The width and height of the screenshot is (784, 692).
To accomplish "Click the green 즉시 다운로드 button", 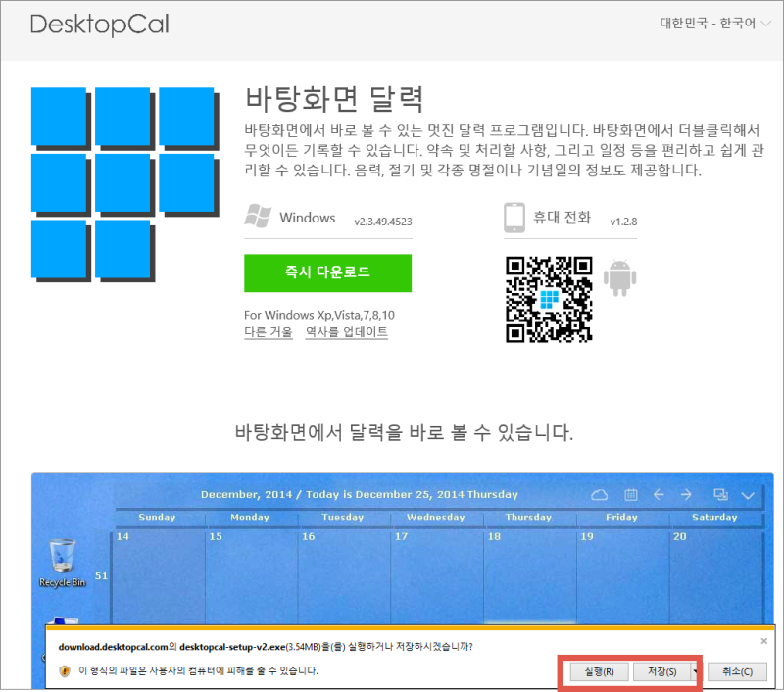I will coord(327,273).
